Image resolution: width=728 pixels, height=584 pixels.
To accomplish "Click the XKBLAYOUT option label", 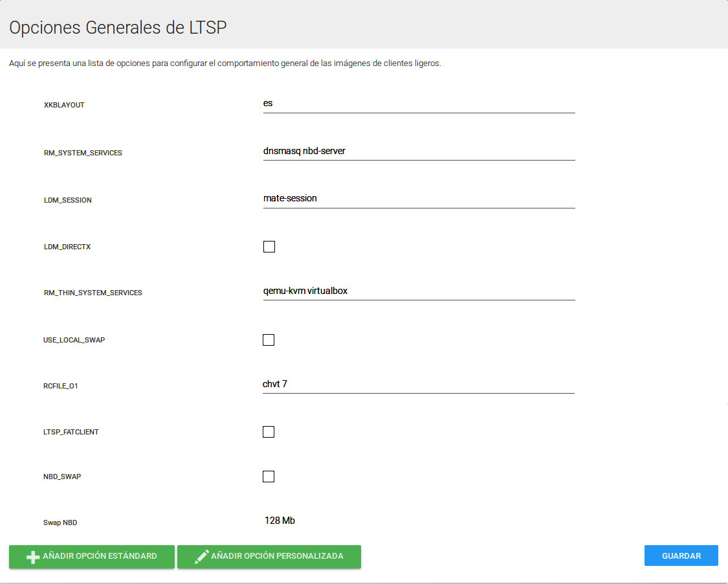I will click(x=64, y=105).
